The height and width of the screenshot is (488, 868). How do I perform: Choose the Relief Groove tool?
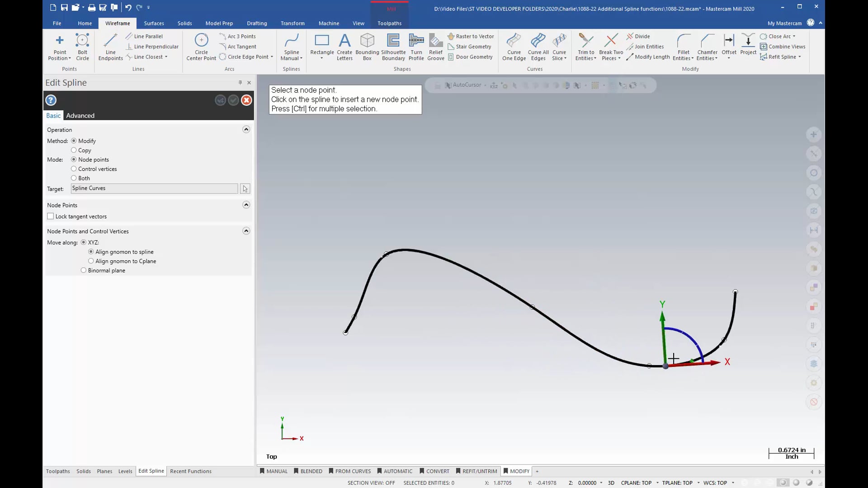pyautogui.click(x=436, y=47)
